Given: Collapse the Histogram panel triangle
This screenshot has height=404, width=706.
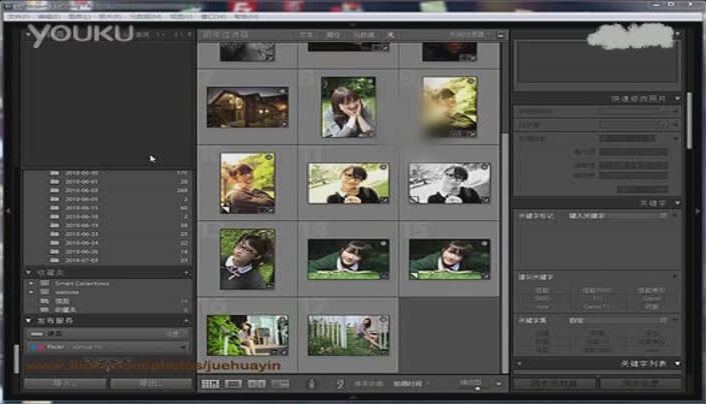Looking at the screenshot, I should pos(677,34).
